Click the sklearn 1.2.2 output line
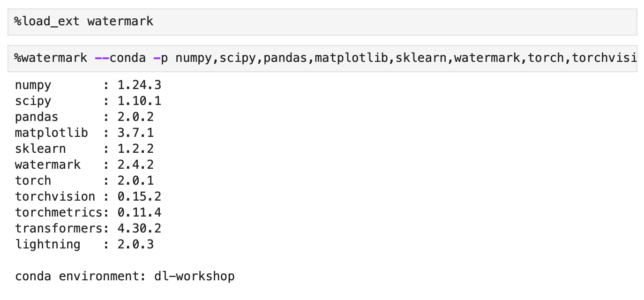This screenshot has height=300, width=644. [84, 149]
